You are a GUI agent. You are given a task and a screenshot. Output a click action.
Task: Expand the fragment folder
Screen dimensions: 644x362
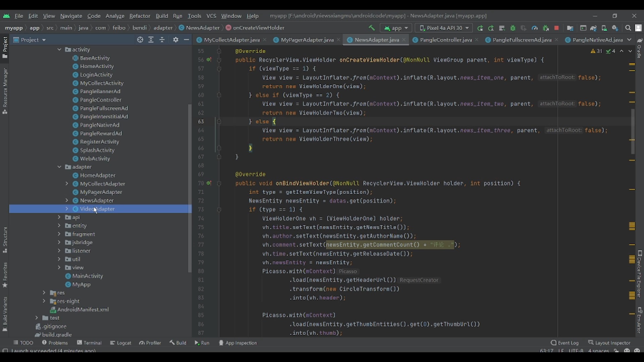pyautogui.click(x=59, y=234)
